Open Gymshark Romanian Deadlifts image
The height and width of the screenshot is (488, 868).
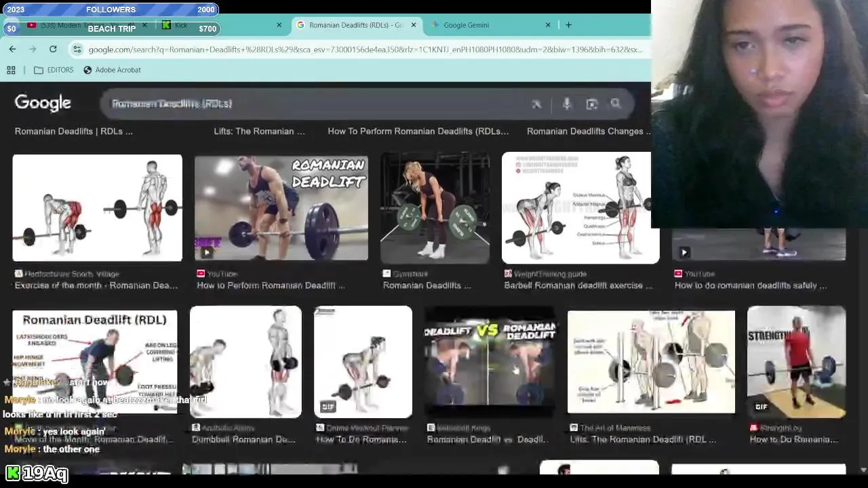435,208
